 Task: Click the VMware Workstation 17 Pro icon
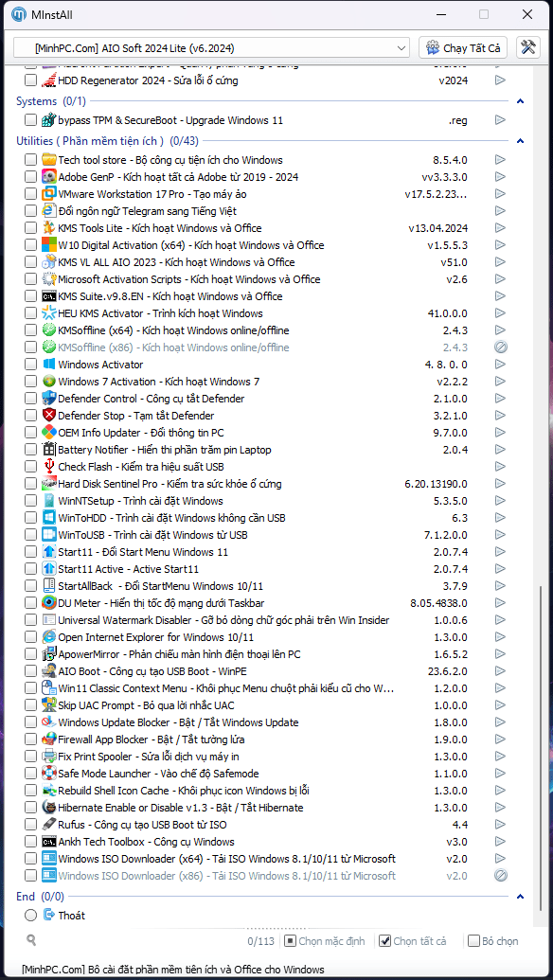48,194
